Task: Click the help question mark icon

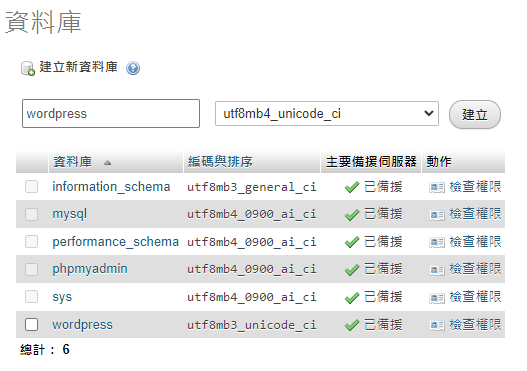Action: click(x=133, y=68)
